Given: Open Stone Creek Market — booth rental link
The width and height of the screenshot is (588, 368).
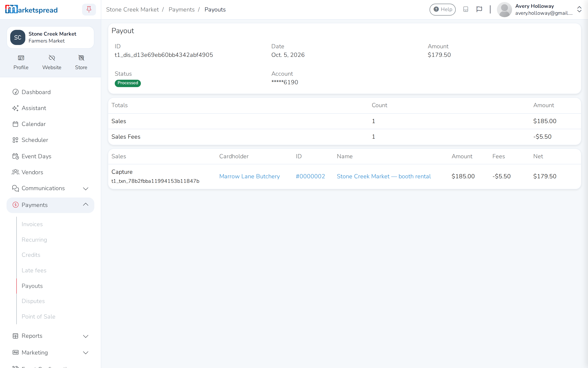Looking at the screenshot, I should pos(384,176).
